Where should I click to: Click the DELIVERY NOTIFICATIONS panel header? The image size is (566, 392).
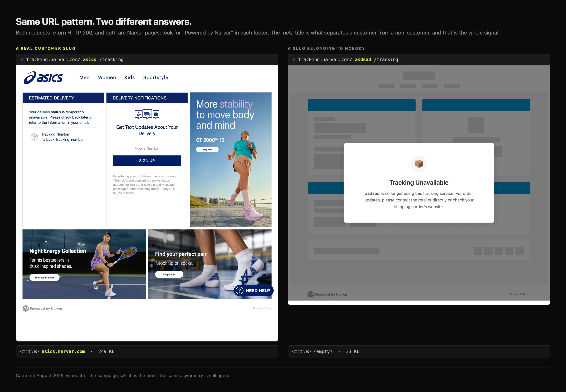click(147, 98)
